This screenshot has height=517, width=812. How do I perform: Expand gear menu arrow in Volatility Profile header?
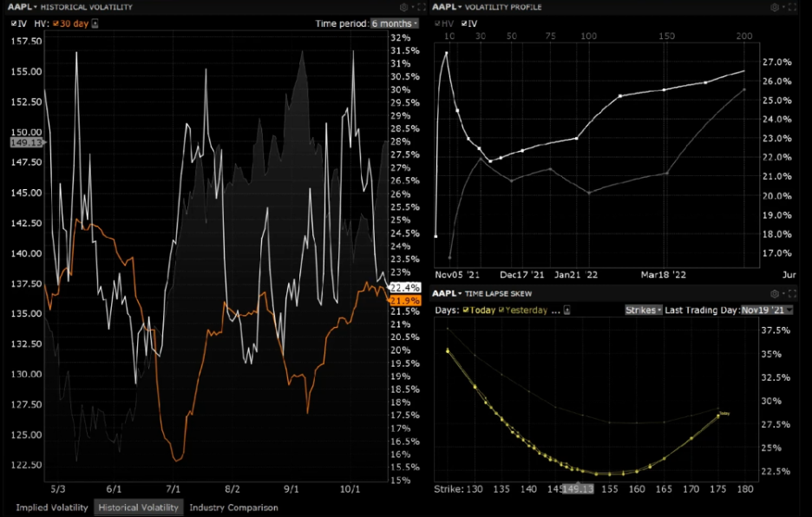[x=783, y=7]
